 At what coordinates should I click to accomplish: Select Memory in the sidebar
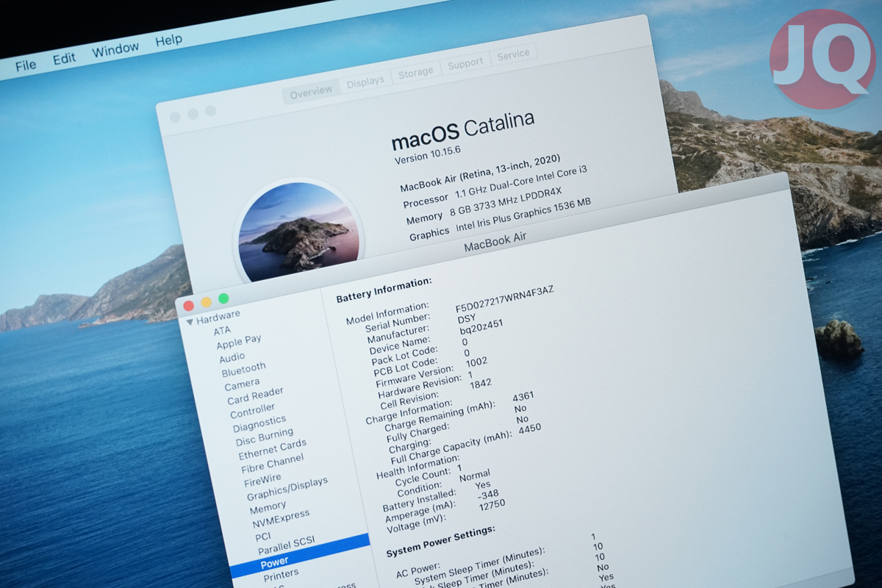pyautogui.click(x=268, y=508)
